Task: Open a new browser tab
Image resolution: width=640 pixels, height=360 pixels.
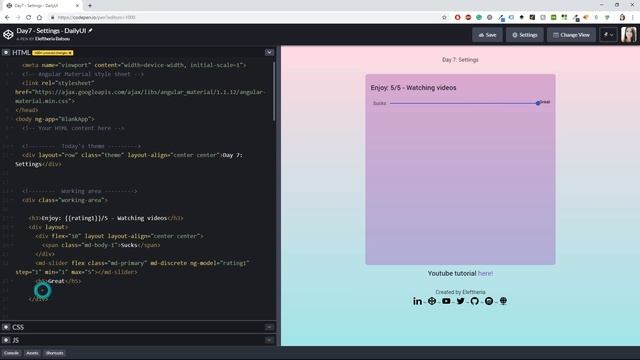Action: 90,5
